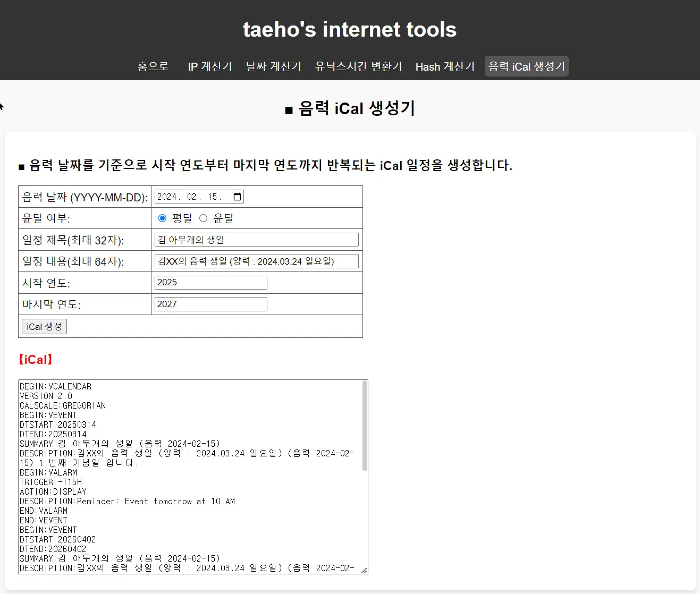Click the DTSTART:20260402 line
The image size is (700, 594).
tap(58, 539)
